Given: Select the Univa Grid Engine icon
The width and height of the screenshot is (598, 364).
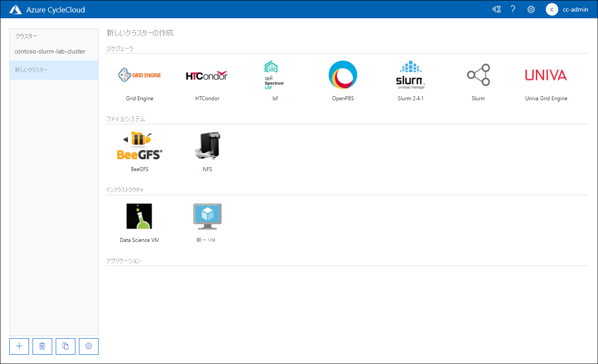Looking at the screenshot, I should click(x=546, y=74).
